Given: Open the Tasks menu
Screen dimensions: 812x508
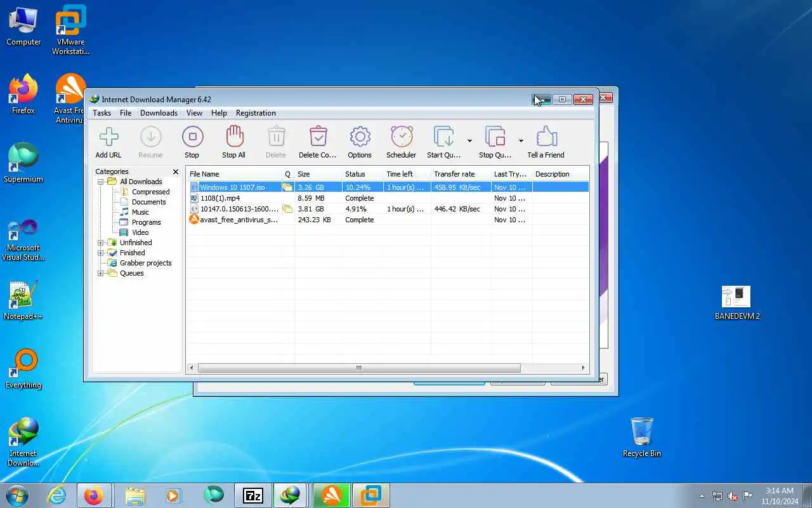Looking at the screenshot, I should [101, 113].
